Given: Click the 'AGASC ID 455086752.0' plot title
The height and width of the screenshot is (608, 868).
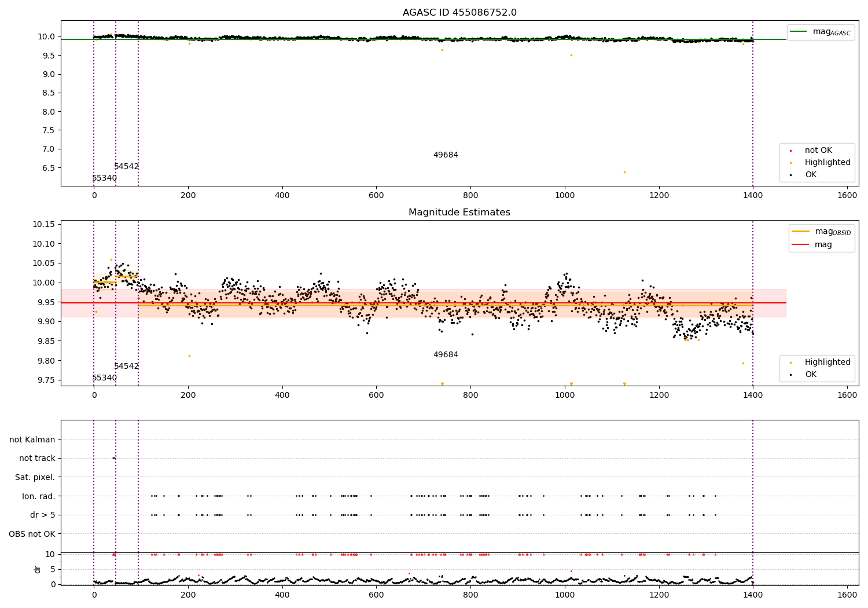Looking at the screenshot, I should 459,13.
